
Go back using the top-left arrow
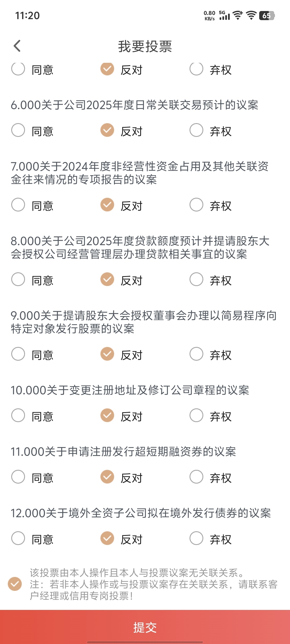click(x=17, y=46)
